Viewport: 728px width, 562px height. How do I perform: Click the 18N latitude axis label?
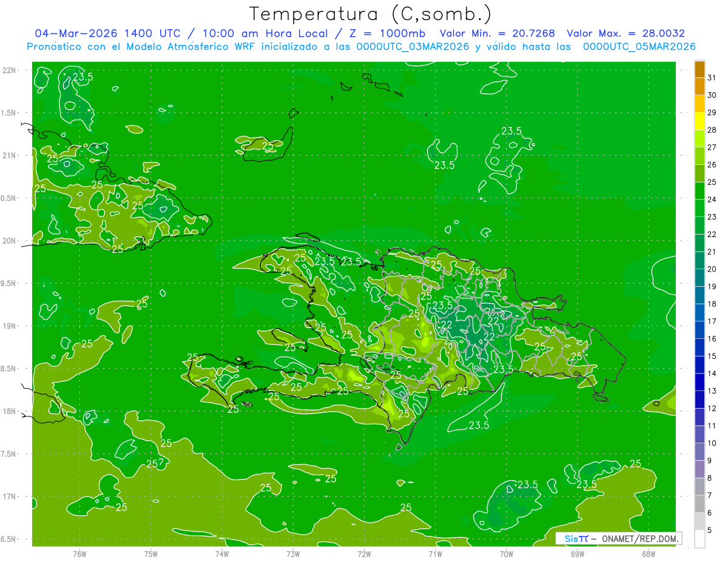[x=10, y=411]
